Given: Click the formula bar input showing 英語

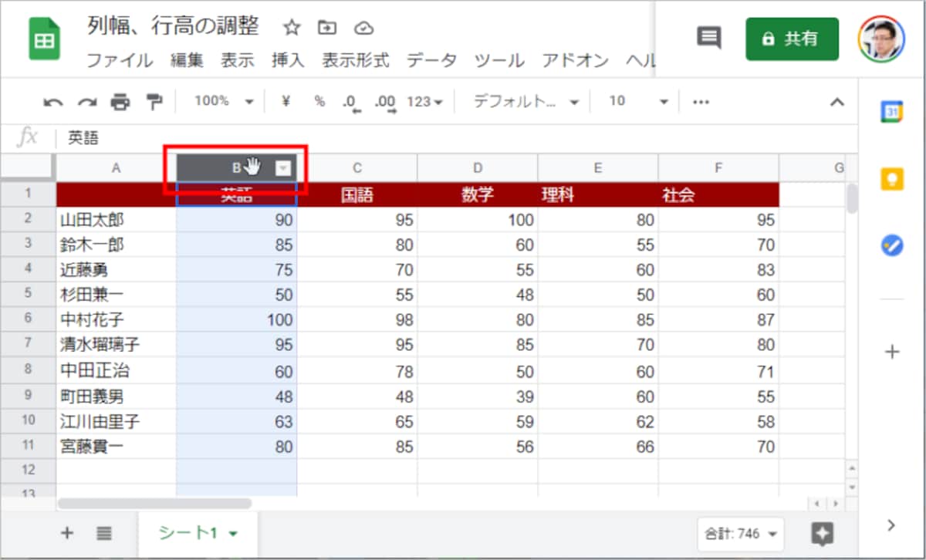Looking at the screenshot, I should 455,138.
